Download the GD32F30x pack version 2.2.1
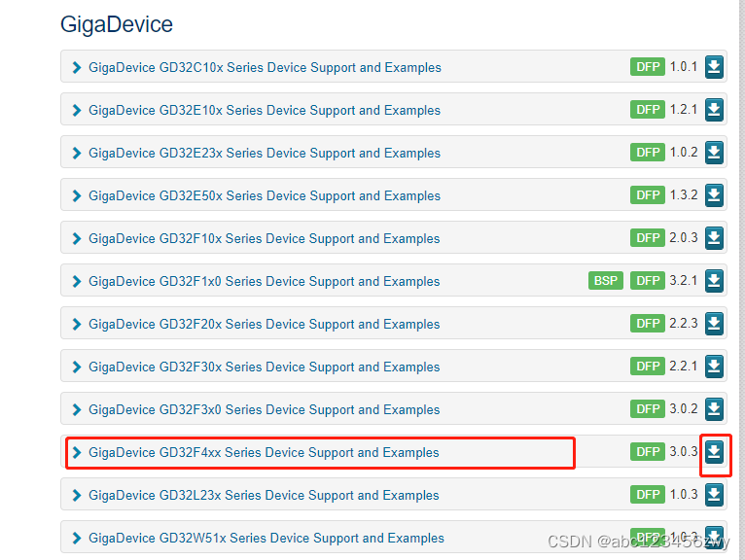The width and height of the screenshot is (745, 560). (x=714, y=367)
